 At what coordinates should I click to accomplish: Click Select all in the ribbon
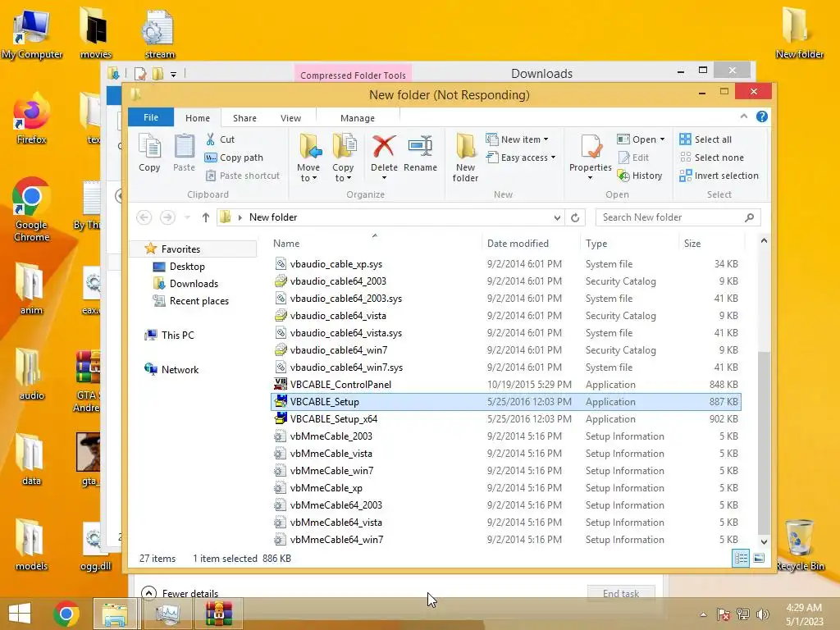[705, 139]
